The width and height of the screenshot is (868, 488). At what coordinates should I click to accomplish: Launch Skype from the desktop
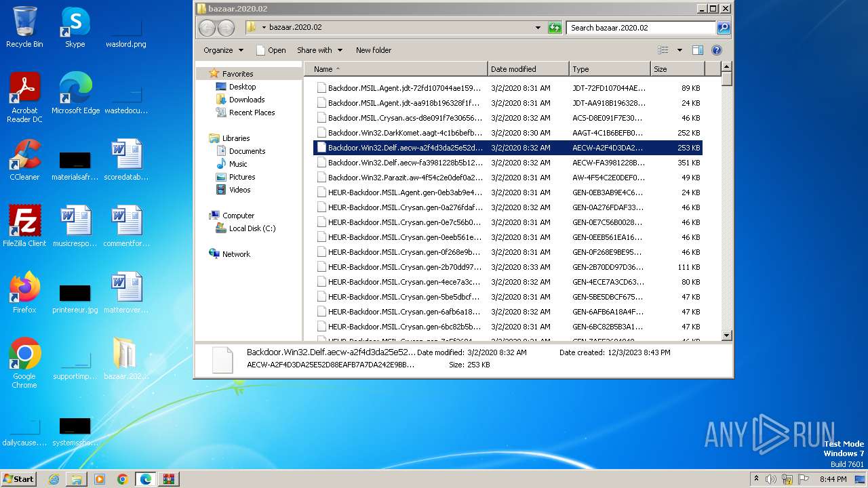coord(75,27)
